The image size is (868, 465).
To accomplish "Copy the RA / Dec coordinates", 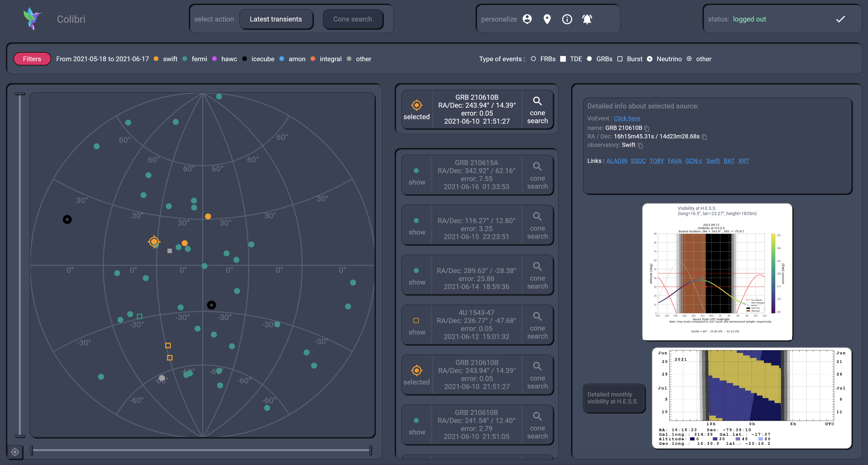I will [x=704, y=137].
